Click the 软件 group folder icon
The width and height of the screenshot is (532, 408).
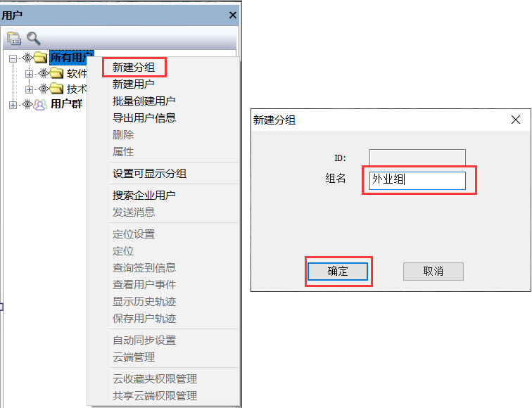tap(57, 73)
